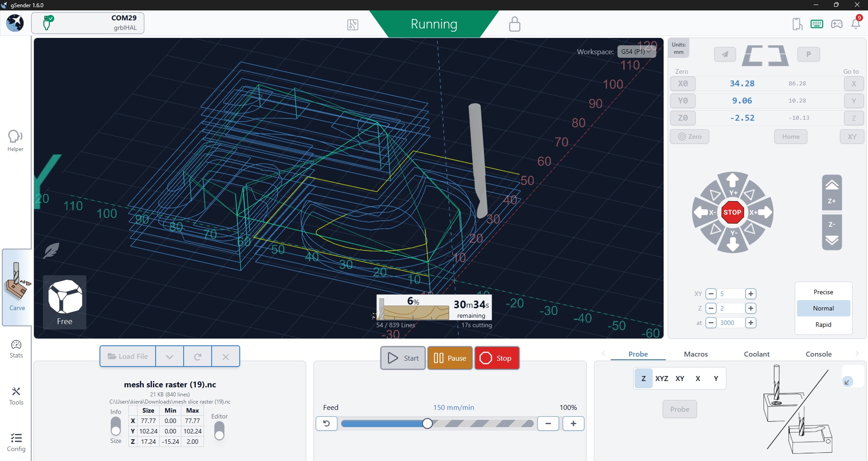The image size is (868, 461).
Task: Go to Y position button
Action: coord(854,101)
